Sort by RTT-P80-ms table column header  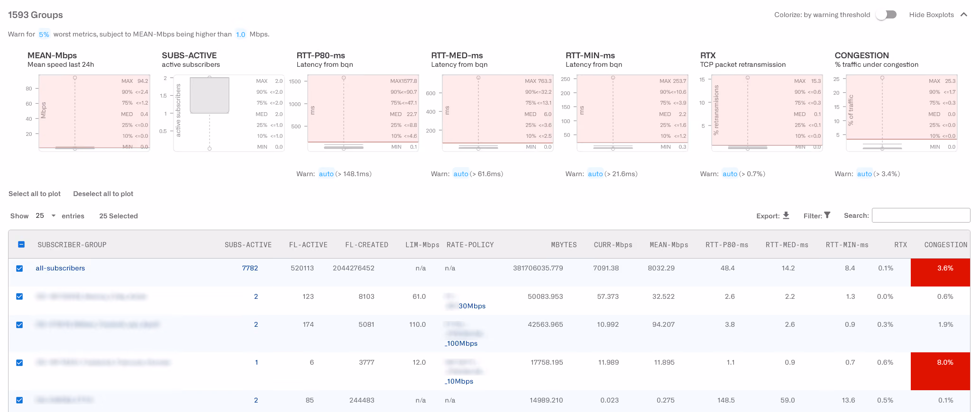point(727,245)
